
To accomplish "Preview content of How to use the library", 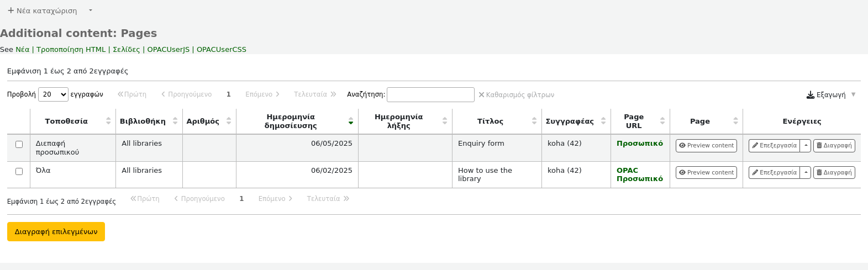I will tap(706, 173).
